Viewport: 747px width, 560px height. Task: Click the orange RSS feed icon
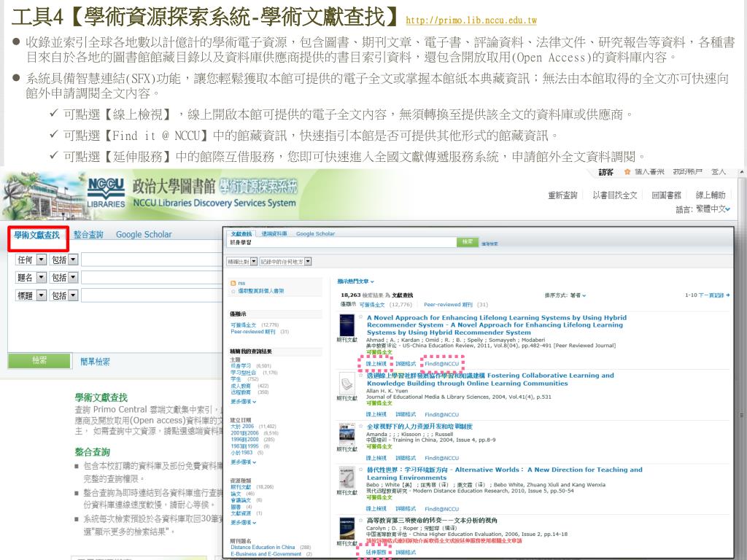233,283
